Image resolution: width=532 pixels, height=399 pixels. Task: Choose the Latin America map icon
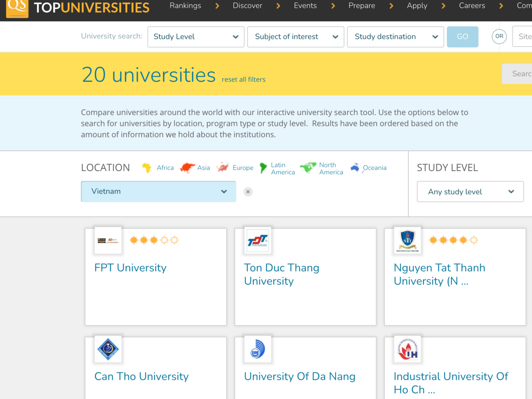point(263,168)
